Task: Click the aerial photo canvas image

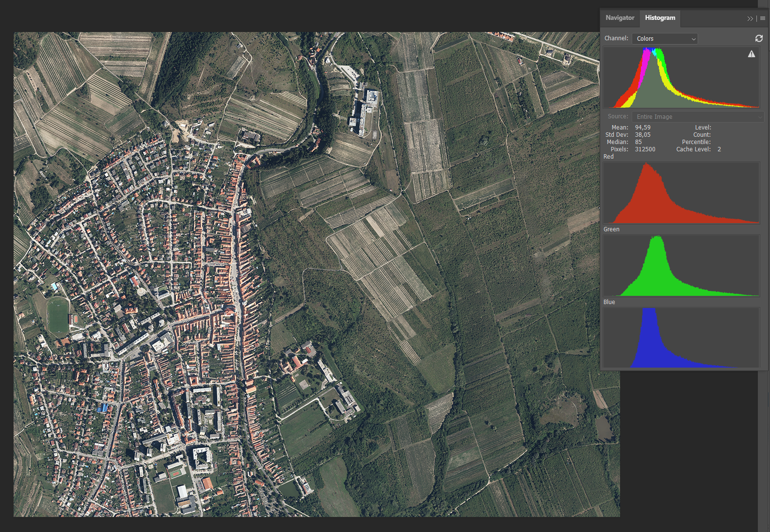Action: 317,274
